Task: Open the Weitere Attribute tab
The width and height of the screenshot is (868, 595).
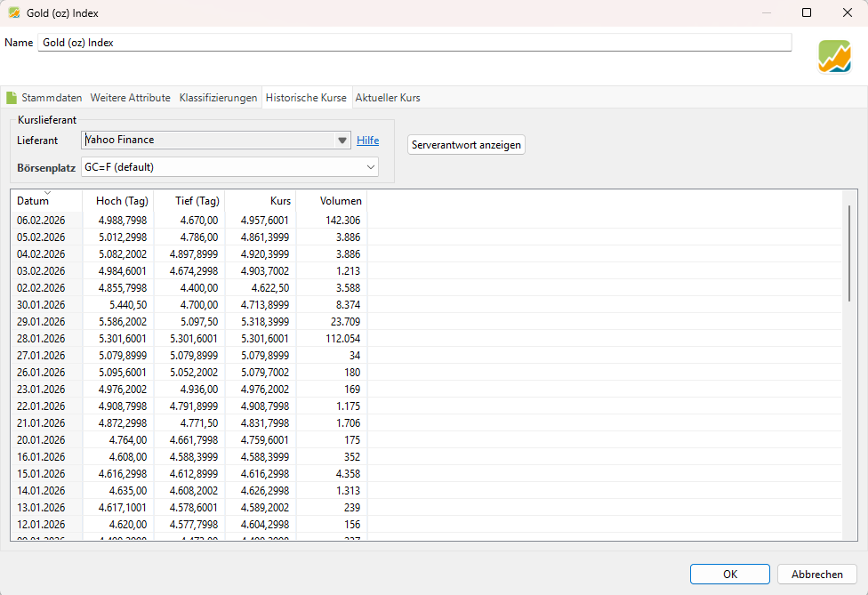Action: [130, 98]
